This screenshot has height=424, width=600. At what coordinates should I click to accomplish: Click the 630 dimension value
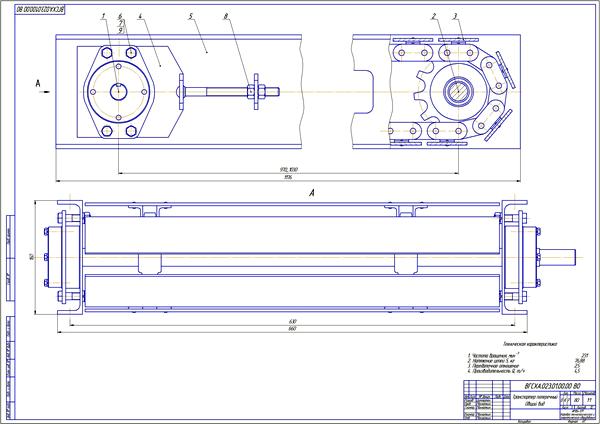click(x=292, y=321)
